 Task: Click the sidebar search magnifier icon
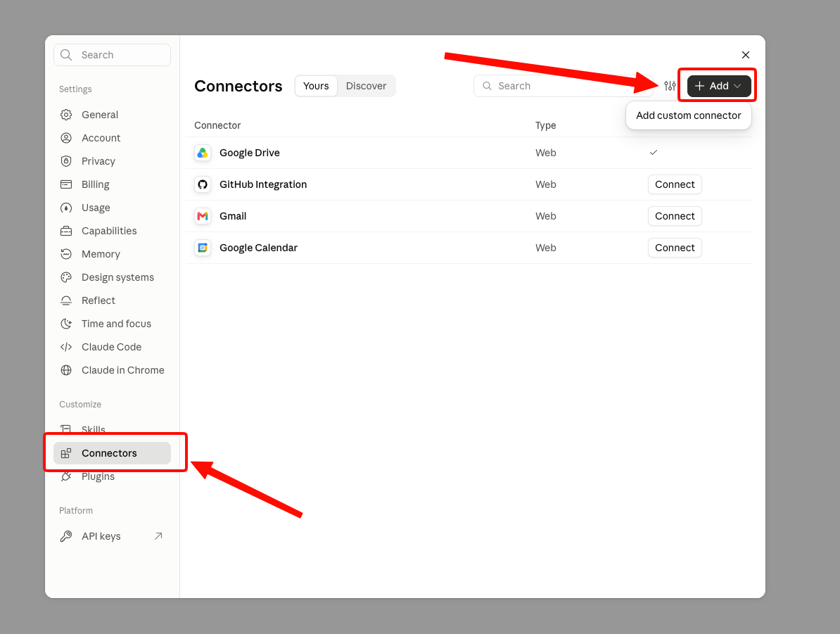66,55
